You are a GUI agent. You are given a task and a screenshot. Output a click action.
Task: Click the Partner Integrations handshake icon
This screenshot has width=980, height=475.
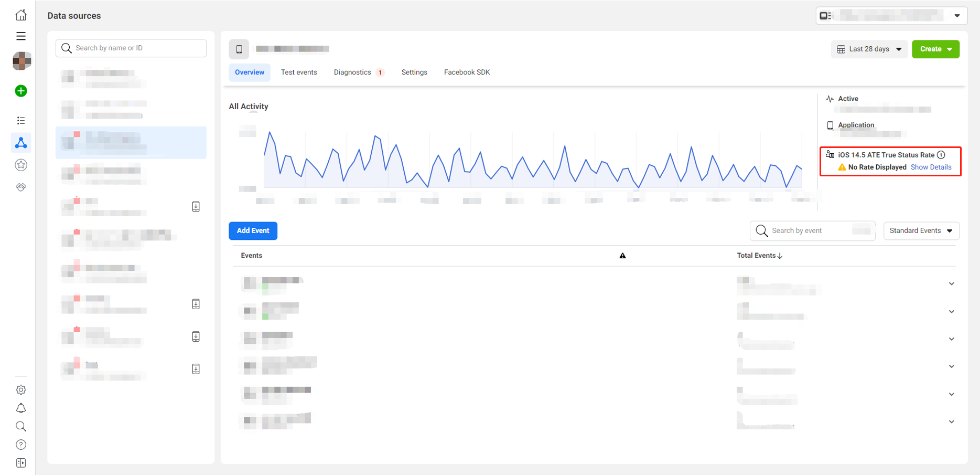(x=21, y=187)
